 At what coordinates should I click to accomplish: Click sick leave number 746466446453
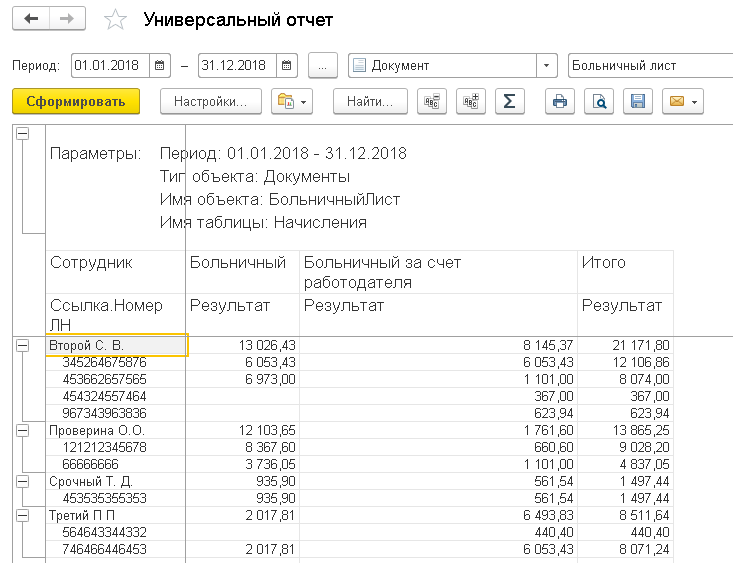pos(104,549)
